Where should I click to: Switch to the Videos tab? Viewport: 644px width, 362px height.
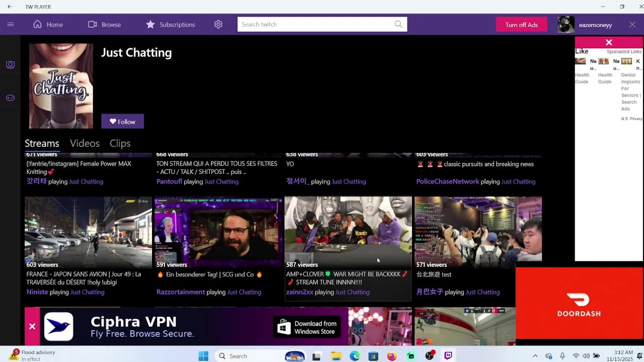85,143
